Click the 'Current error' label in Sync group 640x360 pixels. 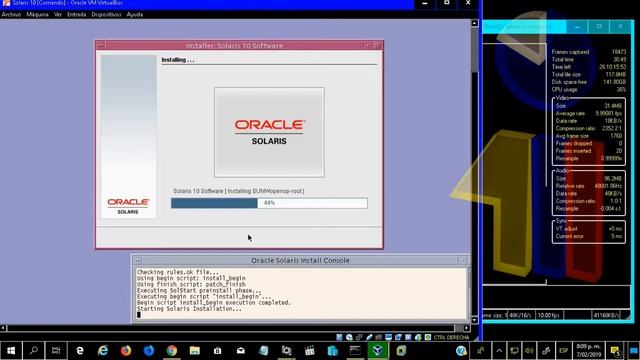tap(569, 236)
